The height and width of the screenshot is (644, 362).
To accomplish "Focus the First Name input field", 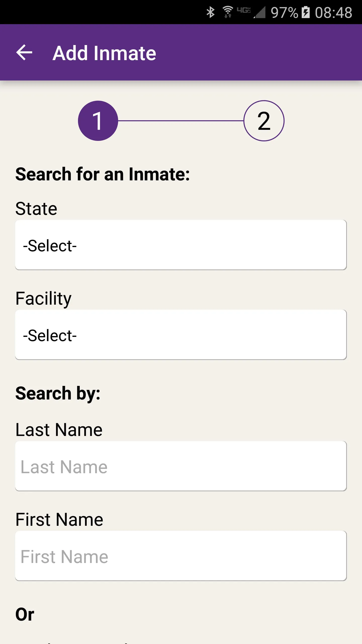I will coord(181,556).
